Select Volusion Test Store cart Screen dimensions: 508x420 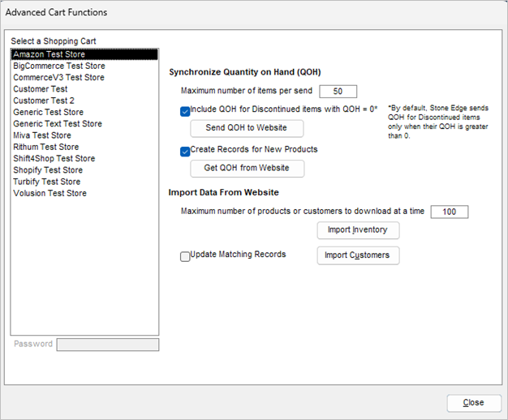(84, 193)
